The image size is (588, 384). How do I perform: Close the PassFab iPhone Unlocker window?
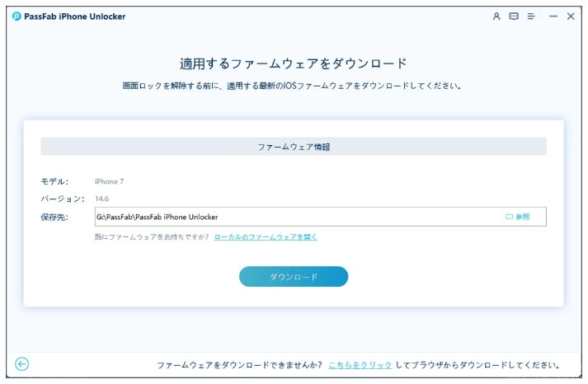(x=571, y=16)
